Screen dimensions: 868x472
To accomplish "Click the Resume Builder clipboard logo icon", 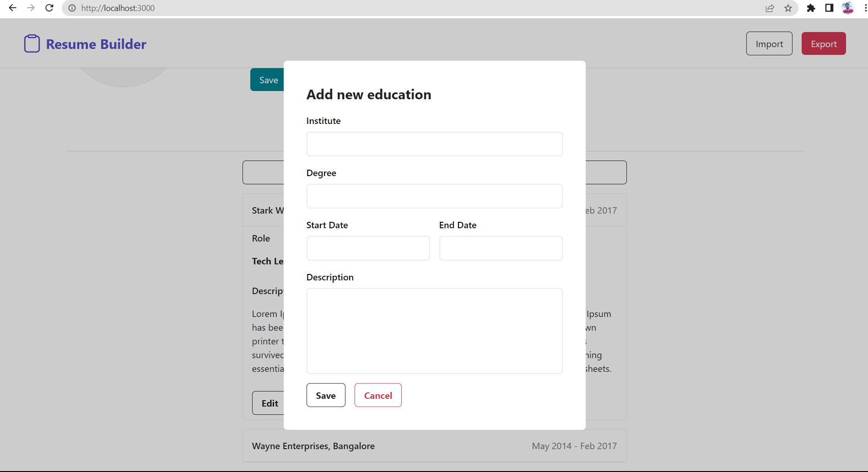I will pos(32,43).
